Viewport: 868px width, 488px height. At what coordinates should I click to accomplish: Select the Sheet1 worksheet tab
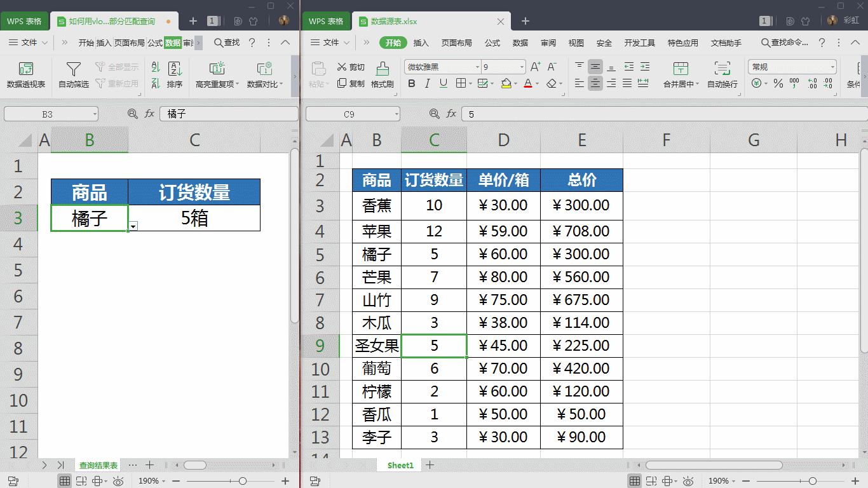click(400, 465)
